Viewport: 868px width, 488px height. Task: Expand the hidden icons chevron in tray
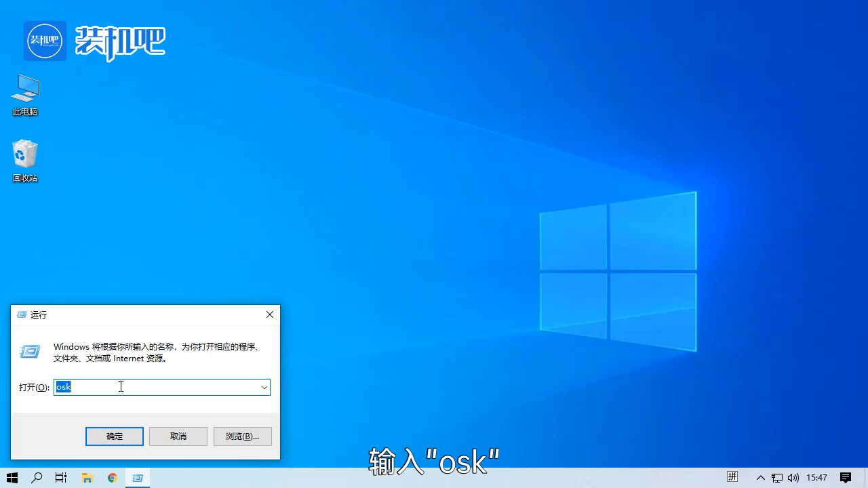pyautogui.click(x=761, y=478)
